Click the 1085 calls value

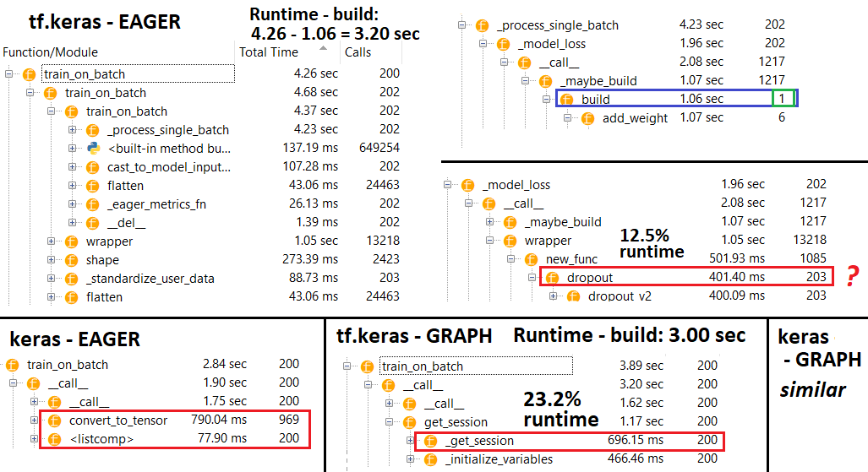[x=813, y=258]
